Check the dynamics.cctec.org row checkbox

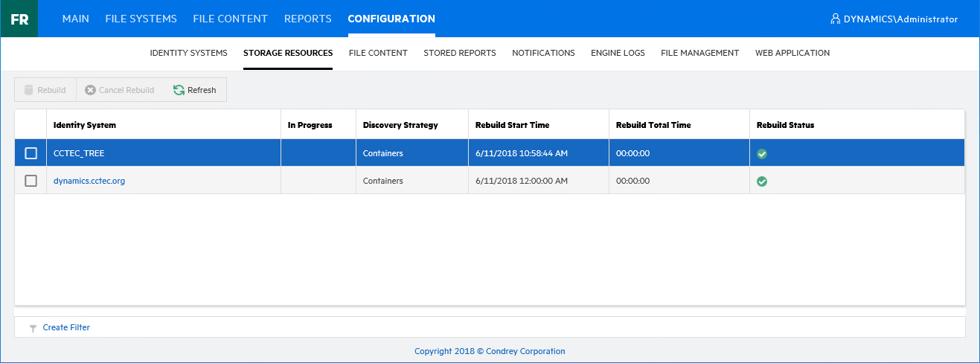[31, 181]
